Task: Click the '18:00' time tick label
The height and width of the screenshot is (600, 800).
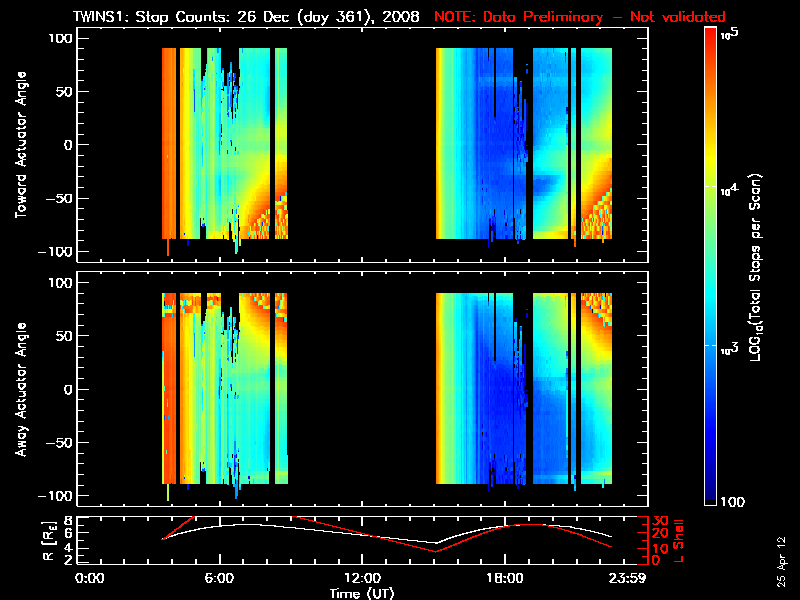Action: click(x=505, y=579)
